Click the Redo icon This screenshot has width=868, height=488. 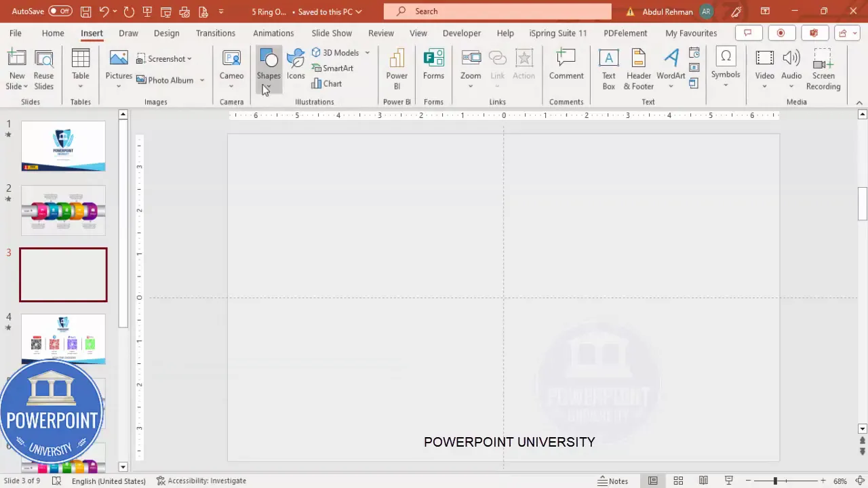coord(129,12)
